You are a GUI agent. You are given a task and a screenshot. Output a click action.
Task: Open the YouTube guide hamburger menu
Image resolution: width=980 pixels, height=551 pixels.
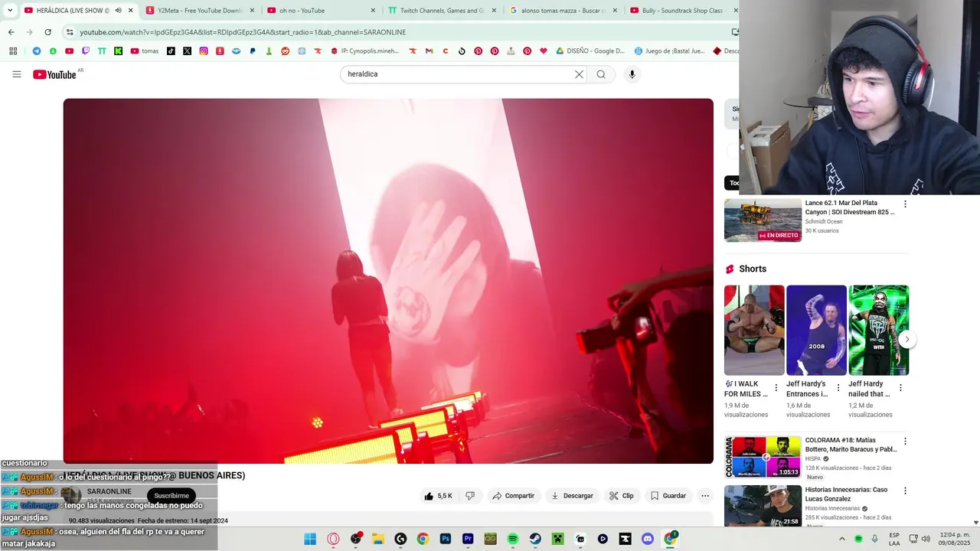17,74
